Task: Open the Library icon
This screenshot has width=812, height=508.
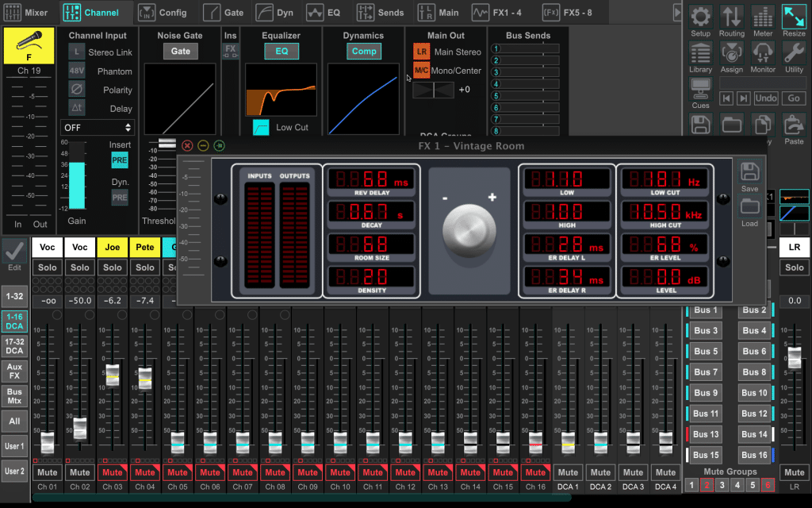Action: (x=700, y=57)
